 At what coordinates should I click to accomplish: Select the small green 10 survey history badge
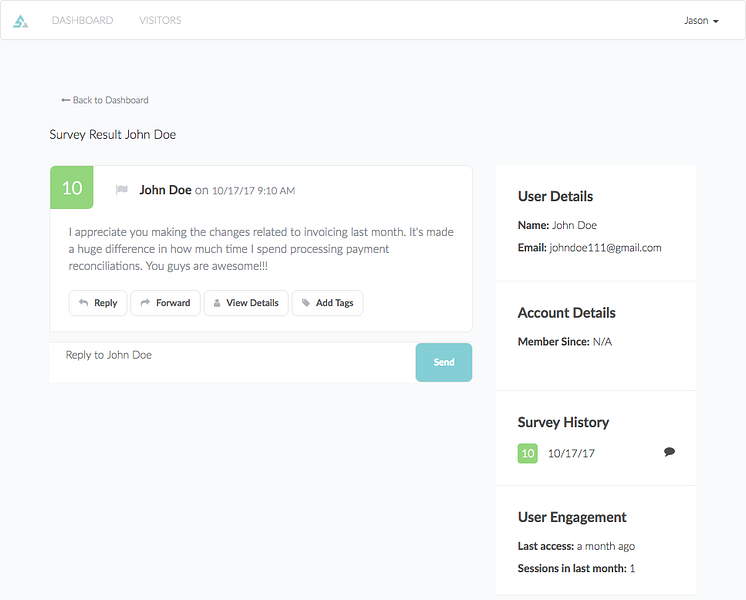pos(528,453)
